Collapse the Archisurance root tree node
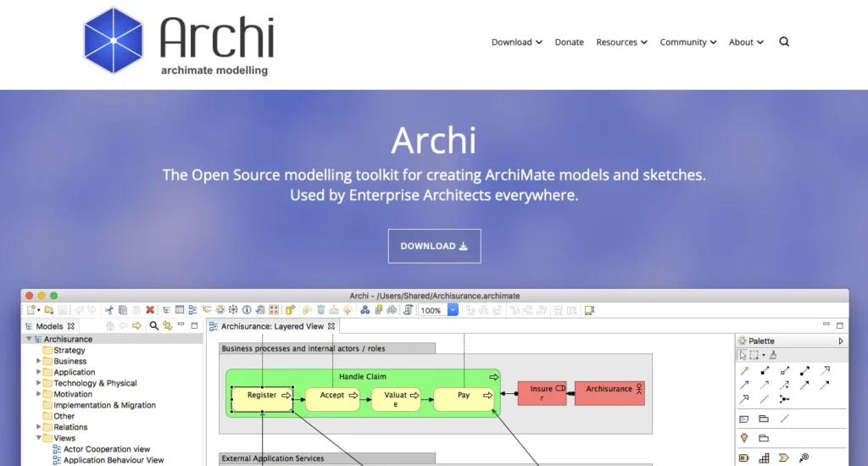The image size is (868, 466). pos(29,339)
